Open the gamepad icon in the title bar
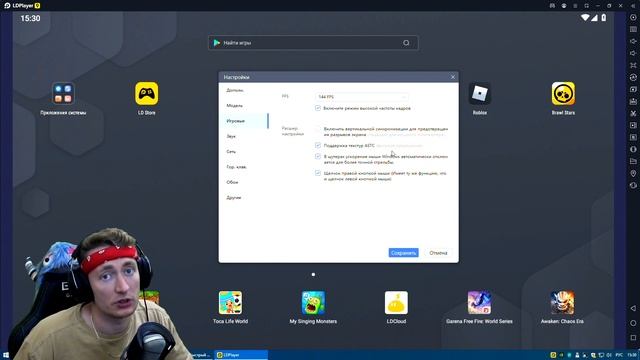The width and height of the screenshot is (640, 360). pos(552,6)
